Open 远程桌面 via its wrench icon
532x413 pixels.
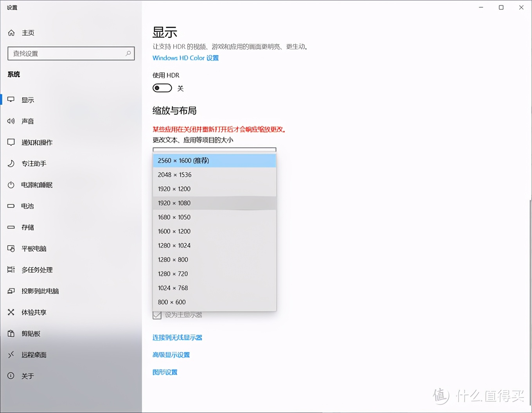click(11, 354)
